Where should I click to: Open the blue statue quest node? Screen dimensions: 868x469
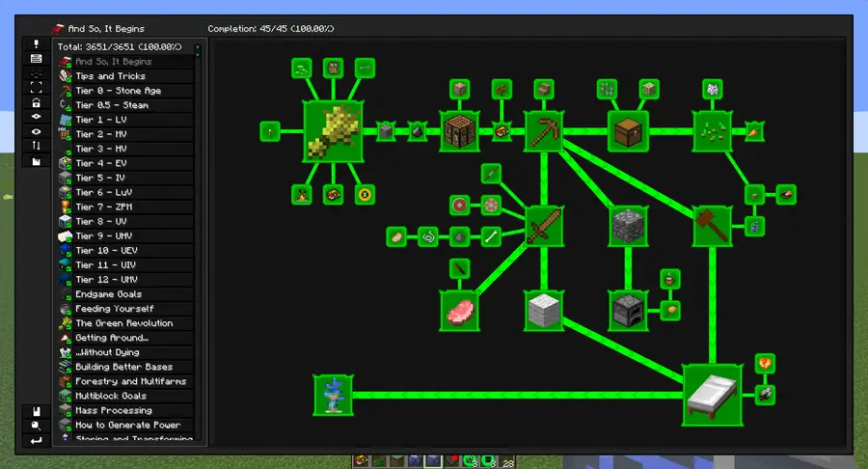pos(334,395)
